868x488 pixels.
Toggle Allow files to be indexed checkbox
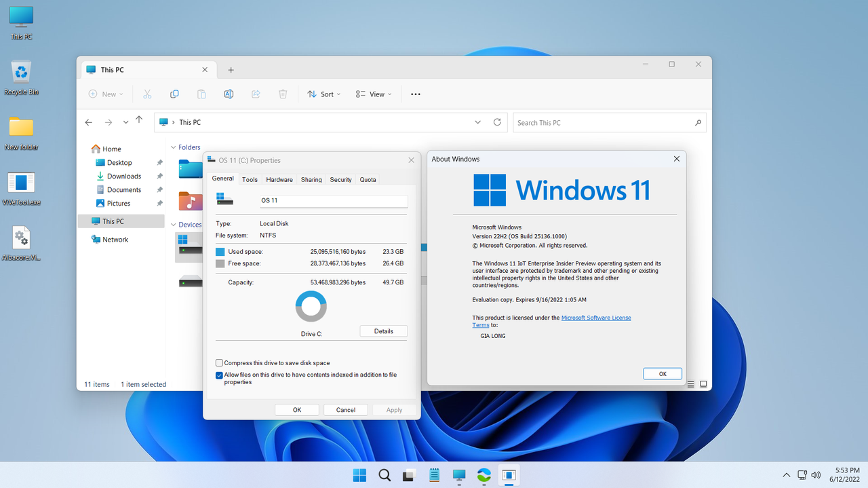(x=219, y=375)
